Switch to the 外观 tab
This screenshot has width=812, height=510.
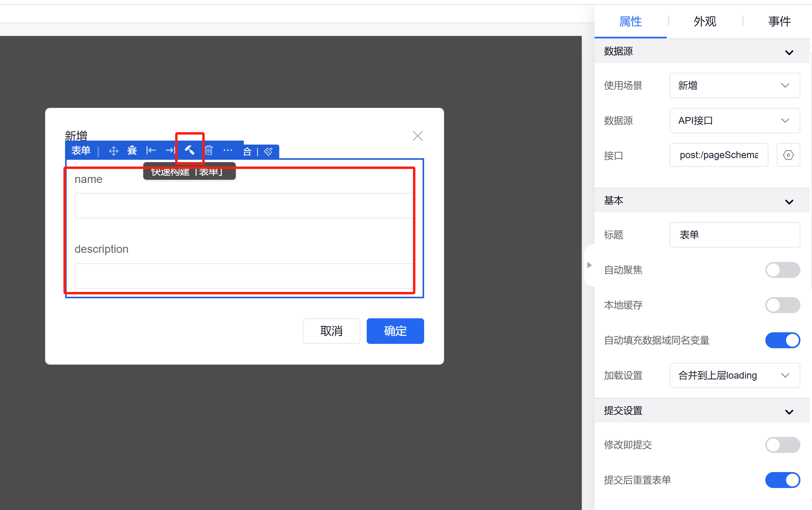(705, 21)
